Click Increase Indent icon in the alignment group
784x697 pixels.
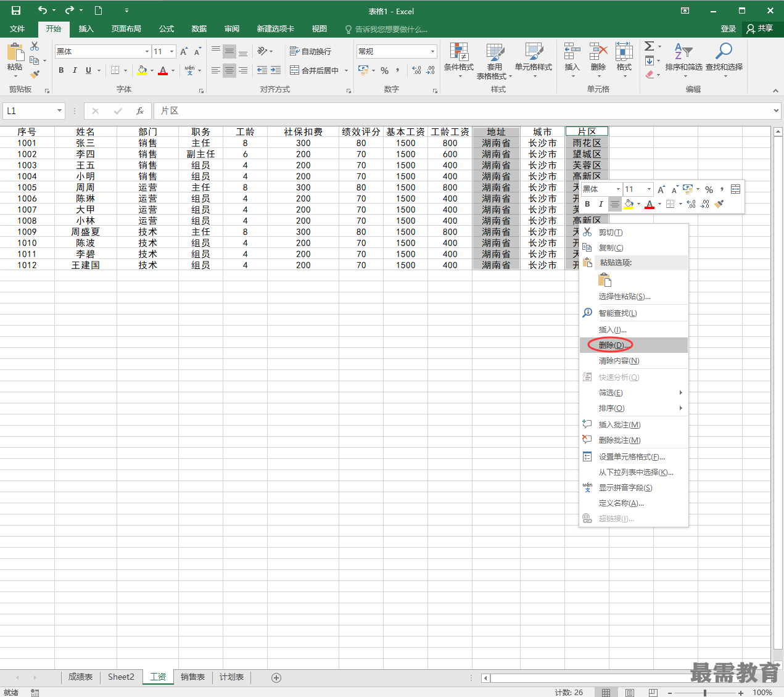pos(276,70)
